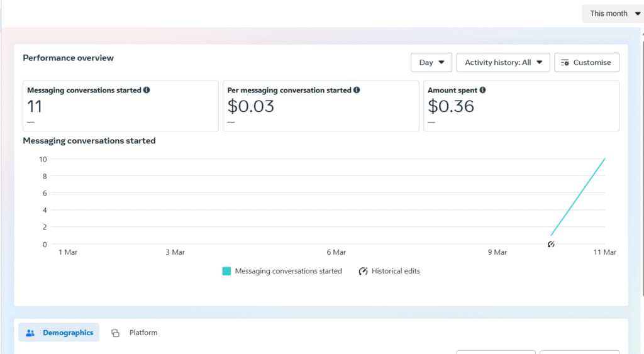The width and height of the screenshot is (644, 354).
Task: Click the Demographics people icon
Action: coord(30,333)
